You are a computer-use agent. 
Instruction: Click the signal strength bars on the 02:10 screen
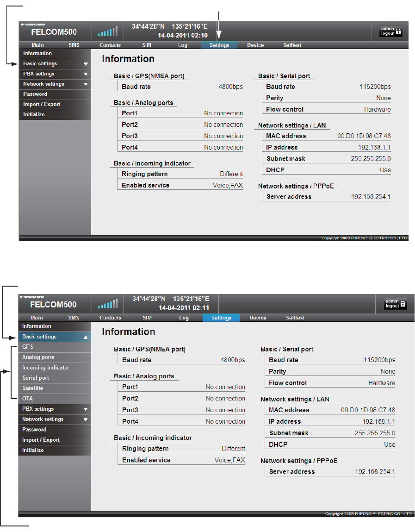tap(108, 31)
